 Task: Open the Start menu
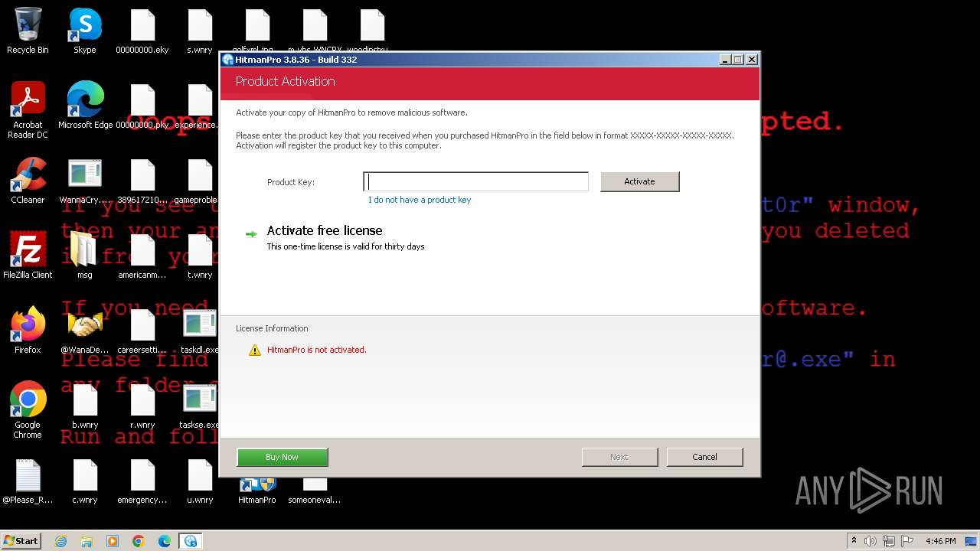[x=21, y=540]
